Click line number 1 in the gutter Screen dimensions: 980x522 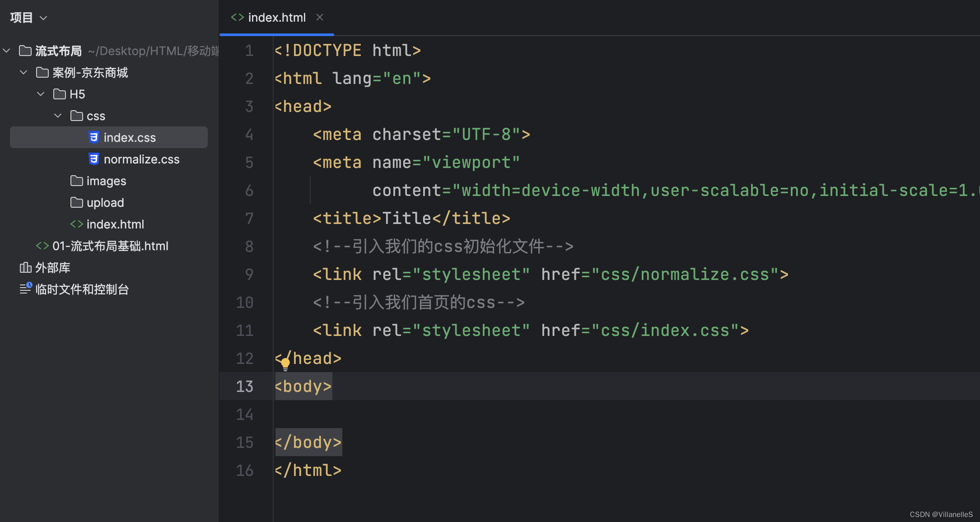[x=249, y=50]
